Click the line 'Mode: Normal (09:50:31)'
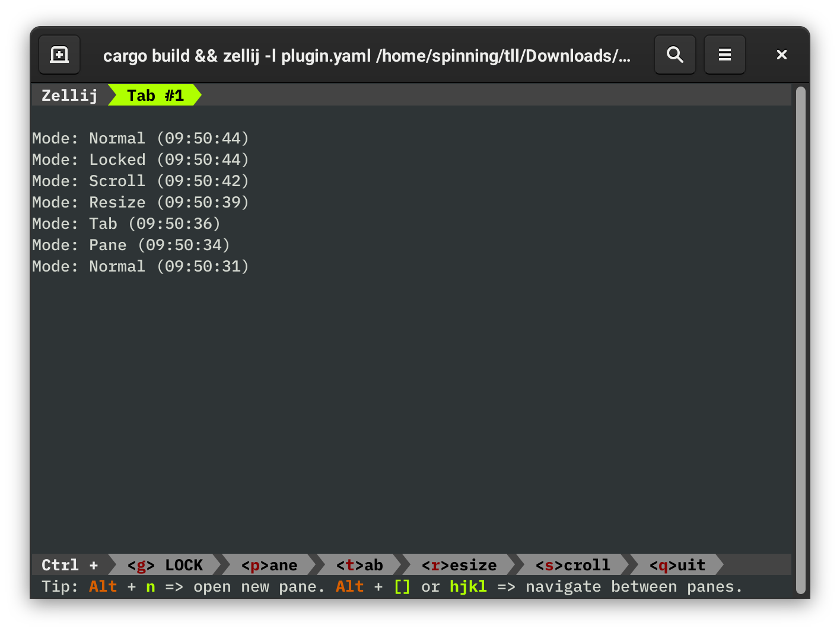The height and width of the screenshot is (632, 840). [x=141, y=266]
